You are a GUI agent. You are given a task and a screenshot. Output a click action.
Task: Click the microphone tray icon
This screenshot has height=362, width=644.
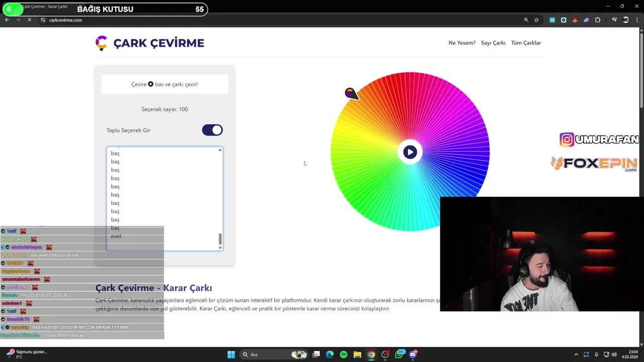[x=596, y=354]
